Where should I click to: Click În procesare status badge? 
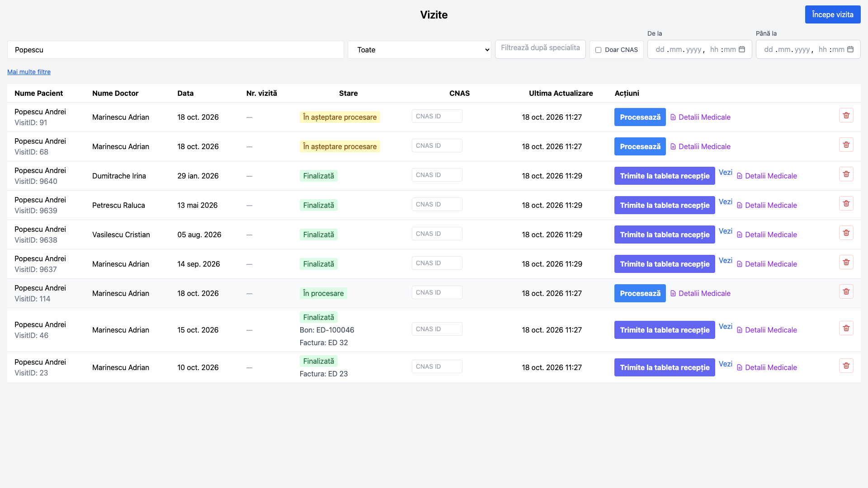click(x=323, y=293)
